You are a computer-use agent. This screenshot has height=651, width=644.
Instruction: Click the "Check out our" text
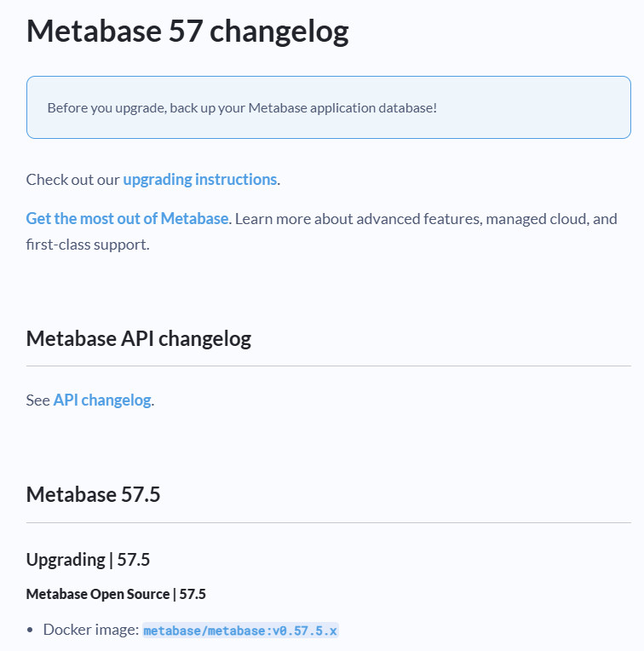[72, 180]
